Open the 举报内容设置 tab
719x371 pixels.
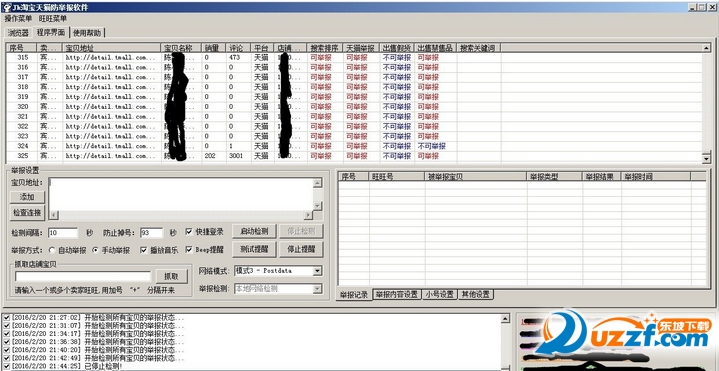coord(397,294)
